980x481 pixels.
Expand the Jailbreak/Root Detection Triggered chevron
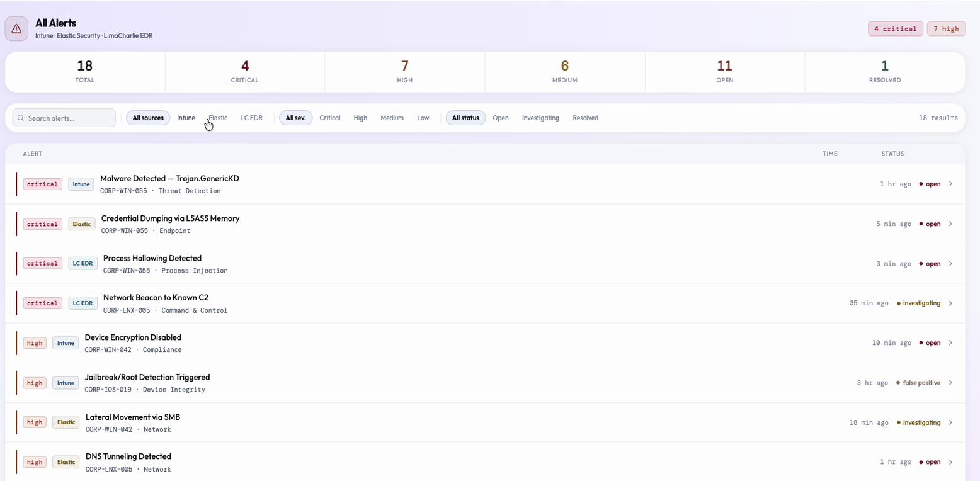pyautogui.click(x=950, y=383)
